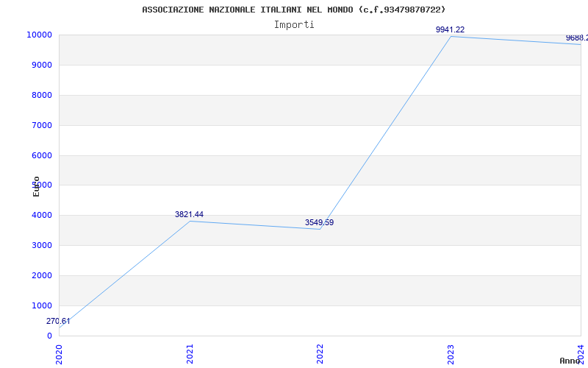
Task: Click the Euro axis title
Action: tap(36, 186)
